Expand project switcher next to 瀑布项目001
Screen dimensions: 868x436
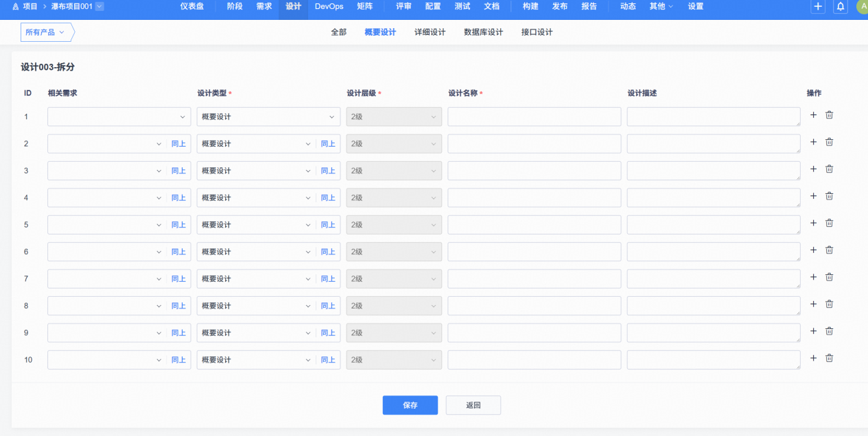click(x=99, y=6)
